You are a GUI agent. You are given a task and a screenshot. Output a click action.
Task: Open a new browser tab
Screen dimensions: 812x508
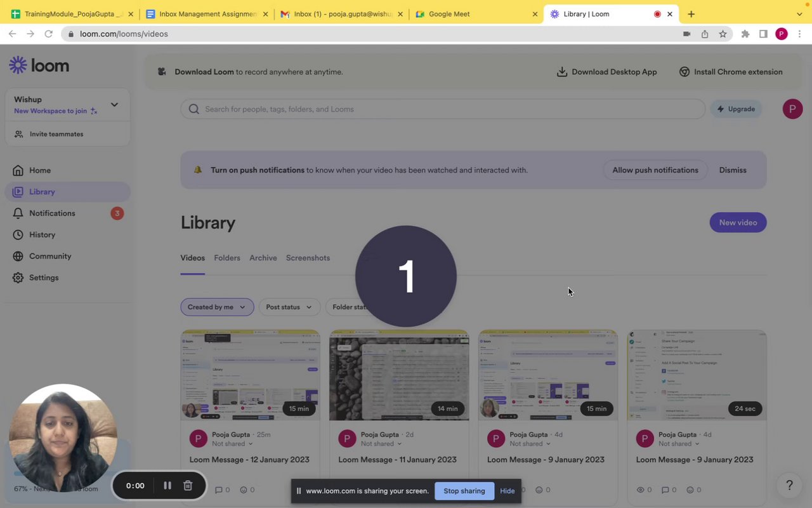691,14
